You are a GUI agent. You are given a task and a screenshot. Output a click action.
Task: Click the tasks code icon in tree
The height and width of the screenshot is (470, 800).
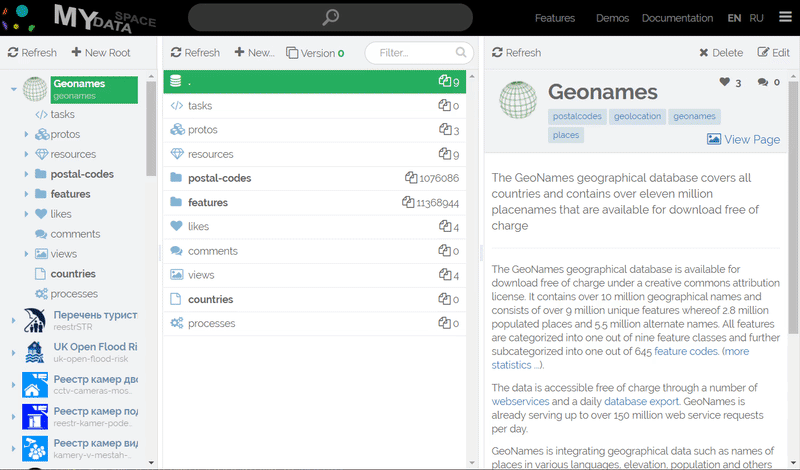41,114
